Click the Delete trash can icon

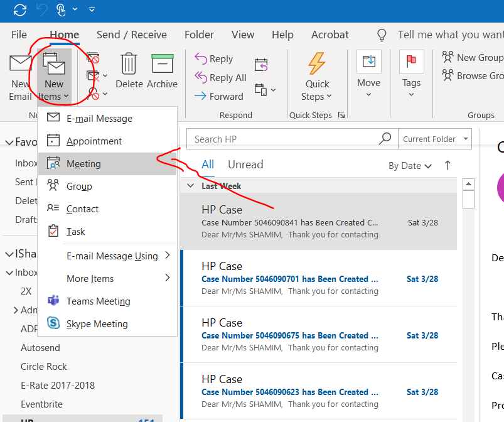129,63
